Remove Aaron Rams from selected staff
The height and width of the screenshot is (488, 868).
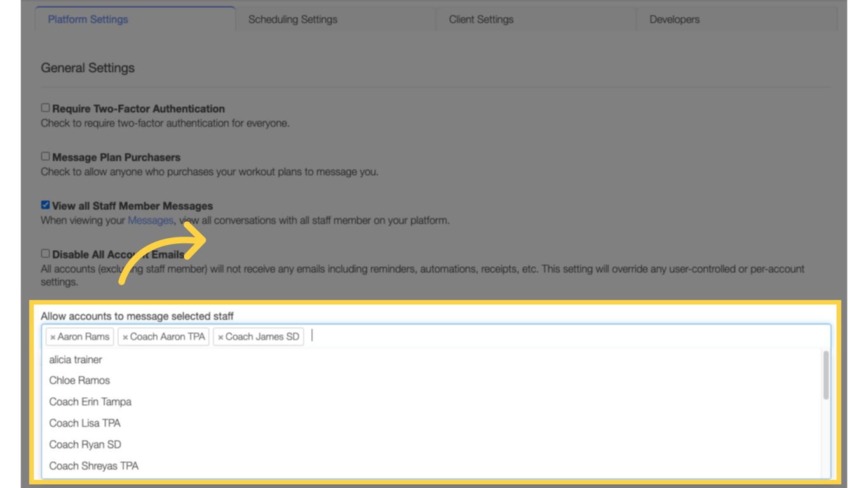pos(53,337)
